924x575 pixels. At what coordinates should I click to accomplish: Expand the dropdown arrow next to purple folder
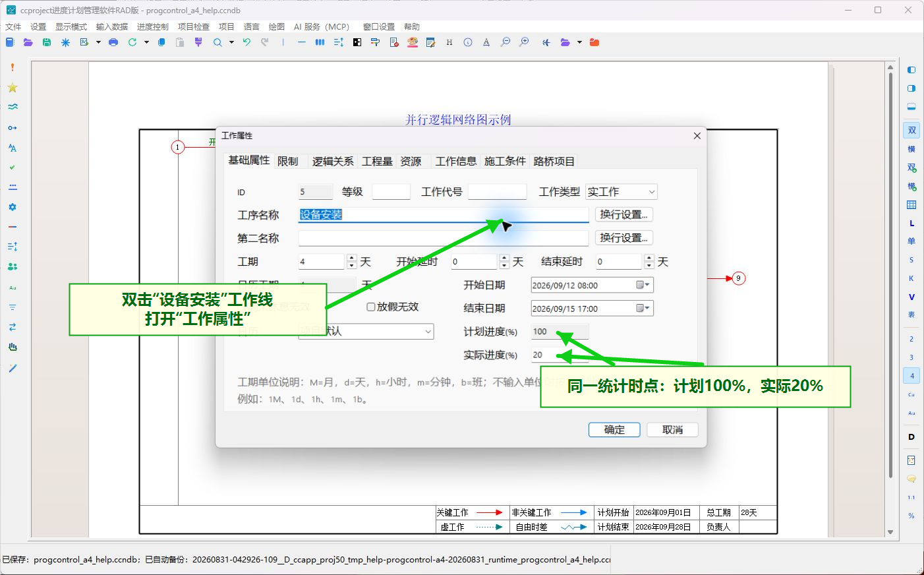(x=579, y=42)
